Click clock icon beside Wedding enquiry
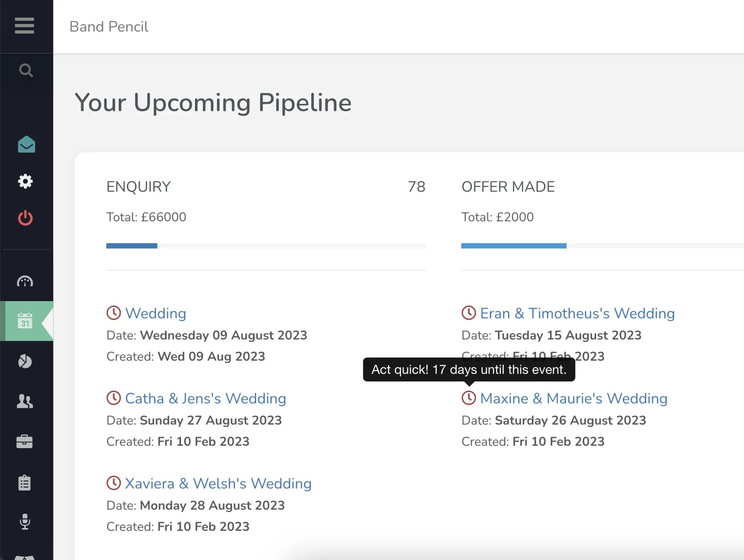 click(x=114, y=313)
